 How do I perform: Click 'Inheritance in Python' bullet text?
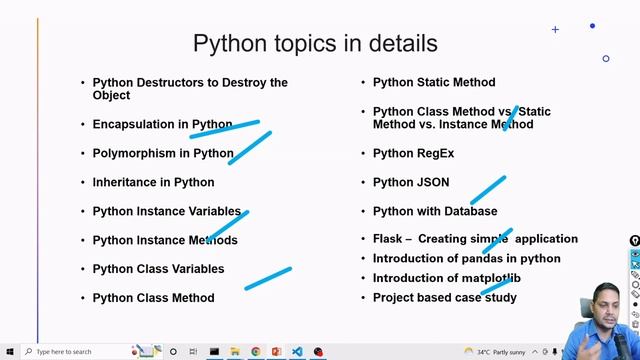[x=153, y=182]
